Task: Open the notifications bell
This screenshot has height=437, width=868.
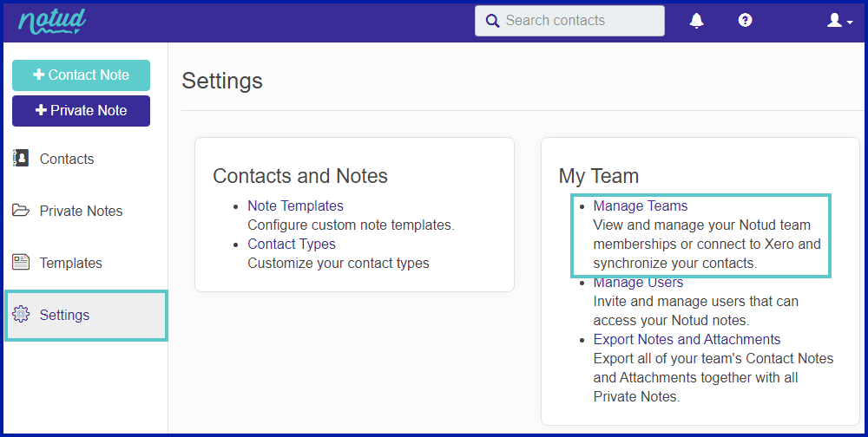Action: 696,21
